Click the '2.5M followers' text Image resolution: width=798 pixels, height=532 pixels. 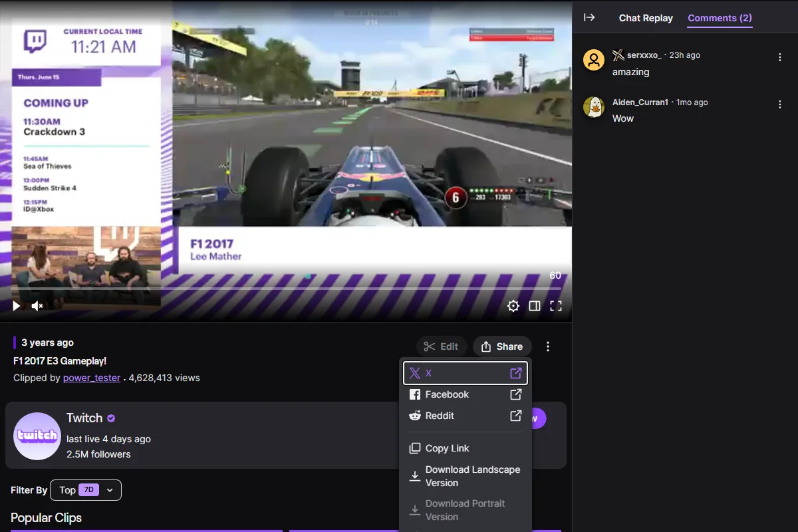pos(98,455)
